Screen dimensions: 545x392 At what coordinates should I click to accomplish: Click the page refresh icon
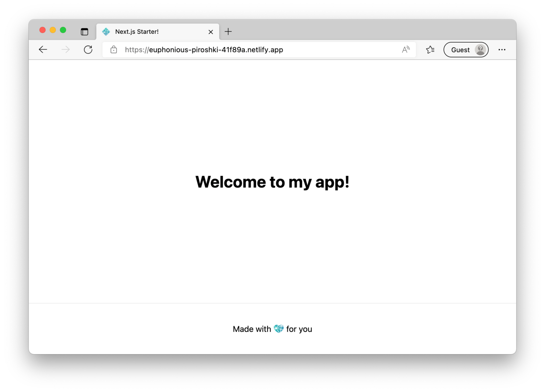(88, 50)
